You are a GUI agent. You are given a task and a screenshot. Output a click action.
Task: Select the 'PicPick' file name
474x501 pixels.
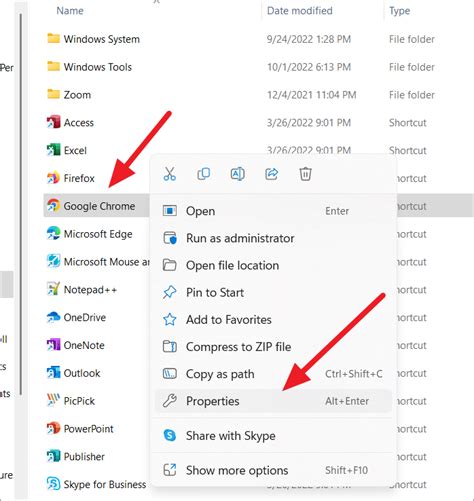[79, 401]
